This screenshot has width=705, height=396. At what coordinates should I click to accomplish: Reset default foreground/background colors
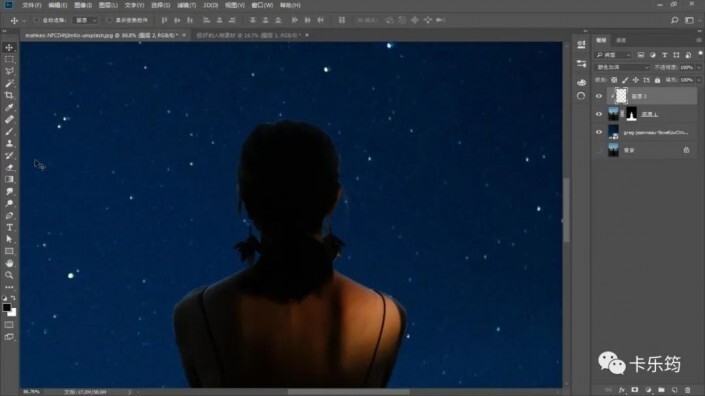(4, 298)
